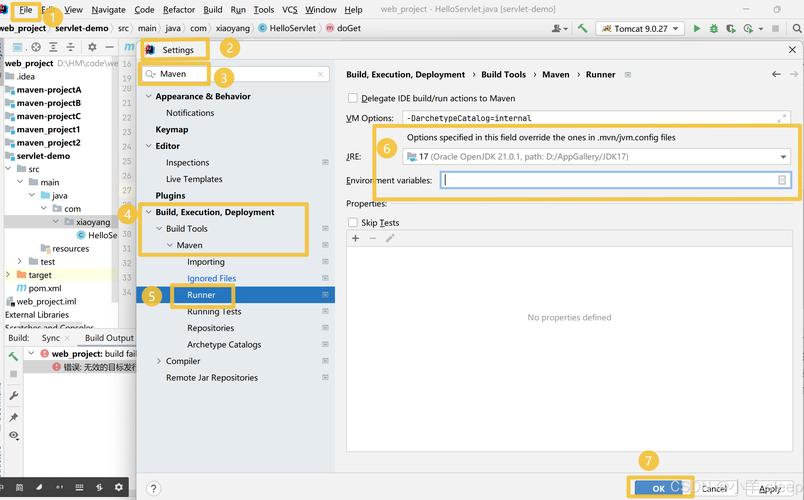
Task: Click the green hammer Build Project icon
Action: pos(582,29)
